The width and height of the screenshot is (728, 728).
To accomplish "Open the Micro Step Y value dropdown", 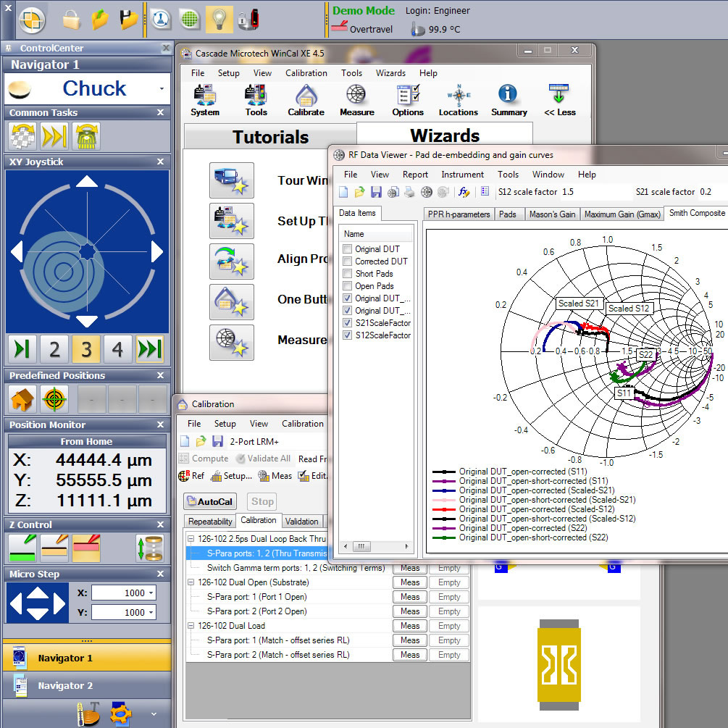I will [151, 612].
